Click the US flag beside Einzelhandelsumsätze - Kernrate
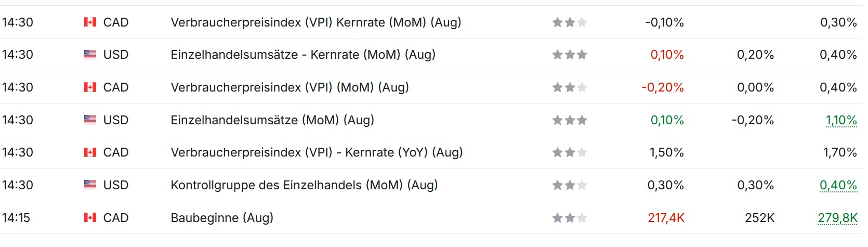Image resolution: width=868 pixels, height=247 pixels. 90,55
